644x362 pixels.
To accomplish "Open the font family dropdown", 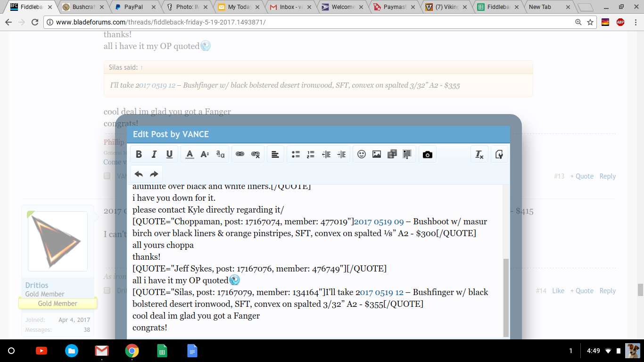I will point(220,154).
